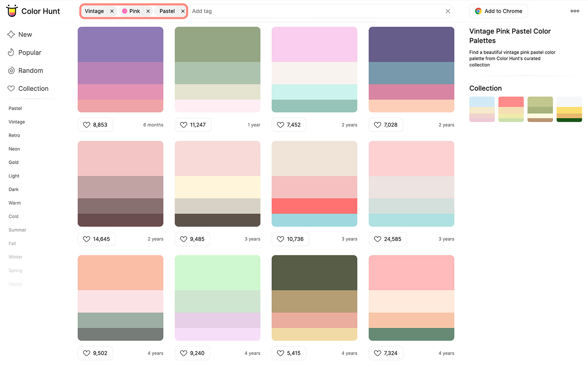
Task: Filter by Vintage in the sidebar
Action: click(x=17, y=122)
